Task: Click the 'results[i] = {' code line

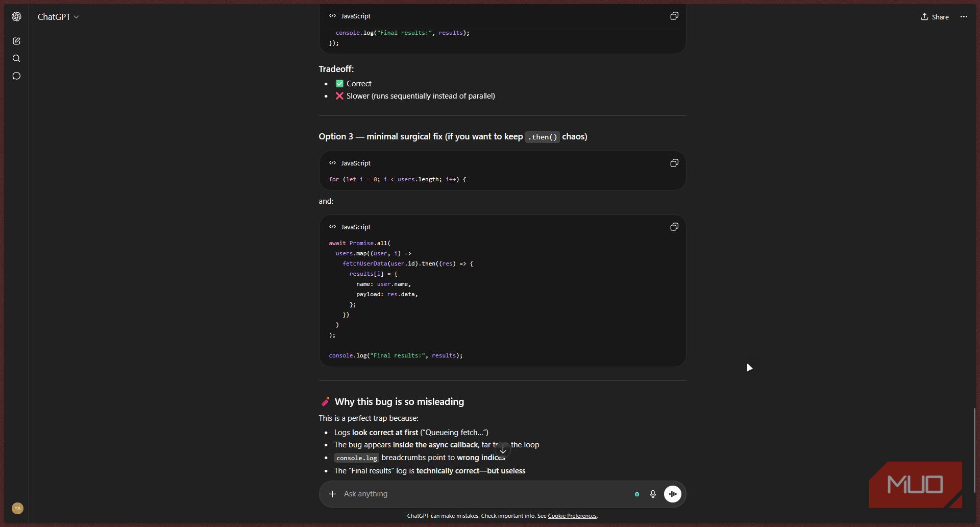Action: [373, 274]
